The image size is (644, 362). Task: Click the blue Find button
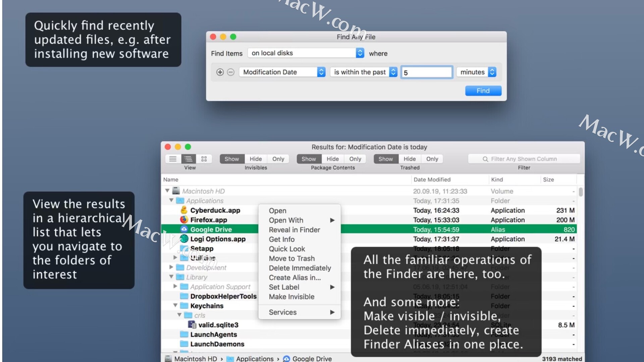(x=483, y=90)
